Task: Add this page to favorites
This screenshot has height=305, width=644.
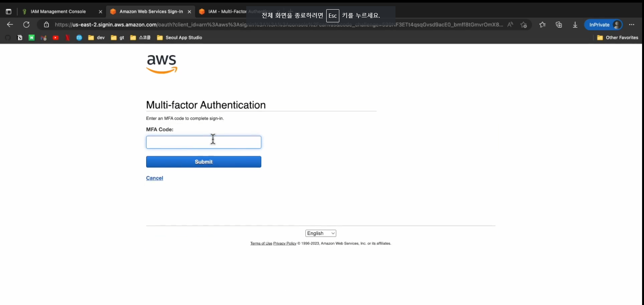Action: (524, 25)
